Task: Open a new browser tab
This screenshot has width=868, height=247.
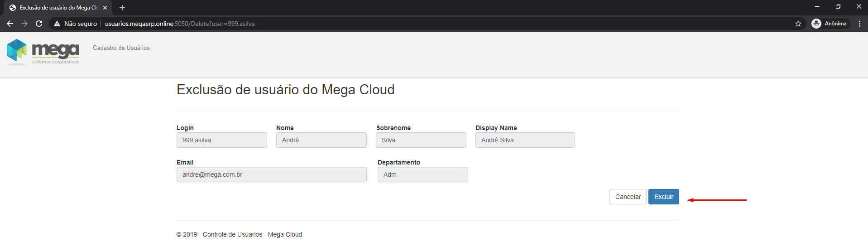Action: pyautogui.click(x=122, y=8)
